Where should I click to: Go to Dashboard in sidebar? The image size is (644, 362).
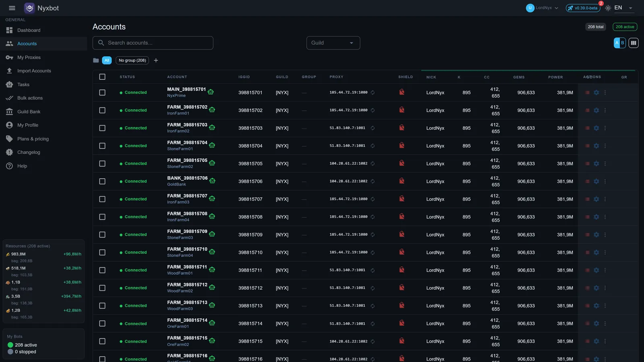(x=43, y=30)
